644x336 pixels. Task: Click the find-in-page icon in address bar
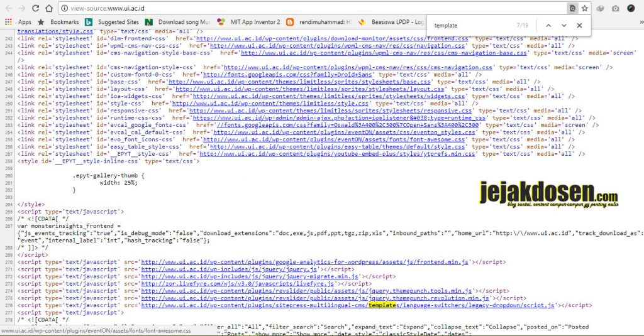(572, 8)
